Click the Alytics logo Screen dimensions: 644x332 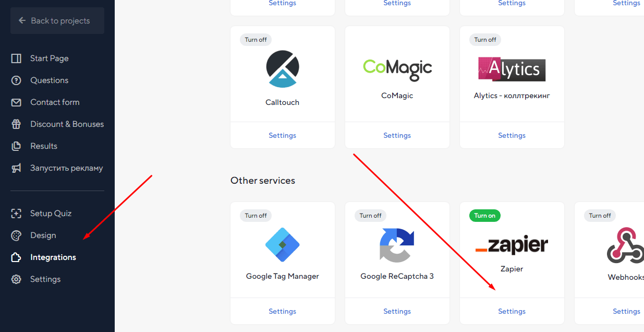point(512,69)
